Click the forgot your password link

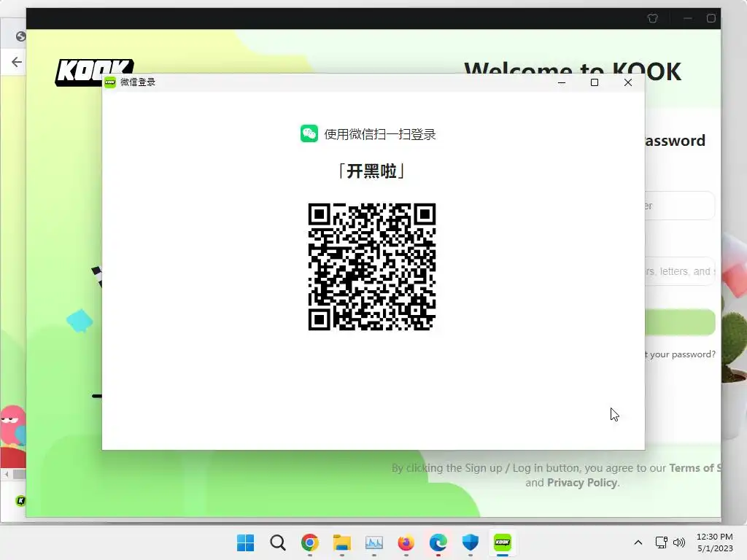(680, 354)
